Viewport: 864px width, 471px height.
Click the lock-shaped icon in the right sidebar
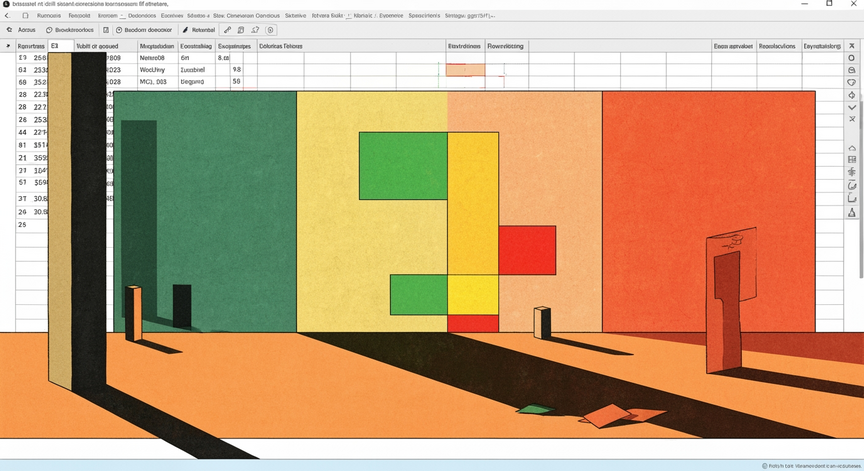tap(852, 70)
